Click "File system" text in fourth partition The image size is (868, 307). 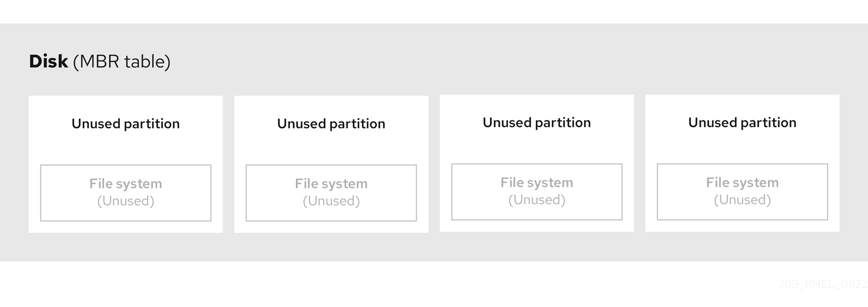pyautogui.click(x=742, y=183)
